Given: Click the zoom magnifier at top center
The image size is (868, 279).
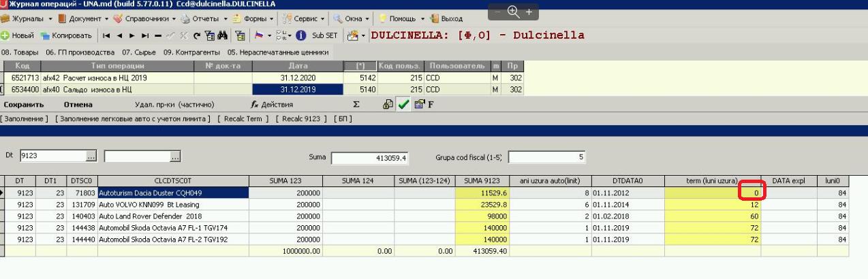Looking at the screenshot, I should click(513, 12).
